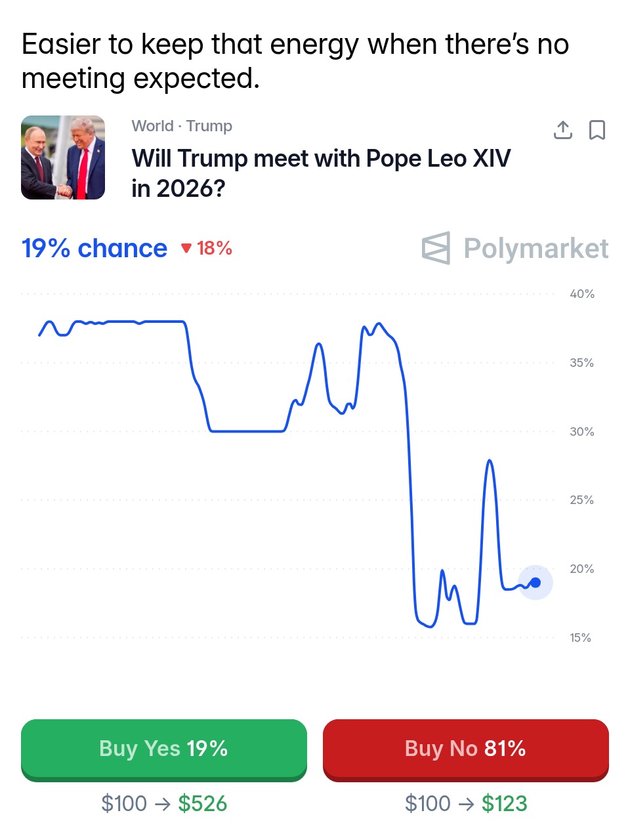Select the $100 → $526 payout text
This screenshot has height=840, width=630.
pyautogui.click(x=164, y=803)
